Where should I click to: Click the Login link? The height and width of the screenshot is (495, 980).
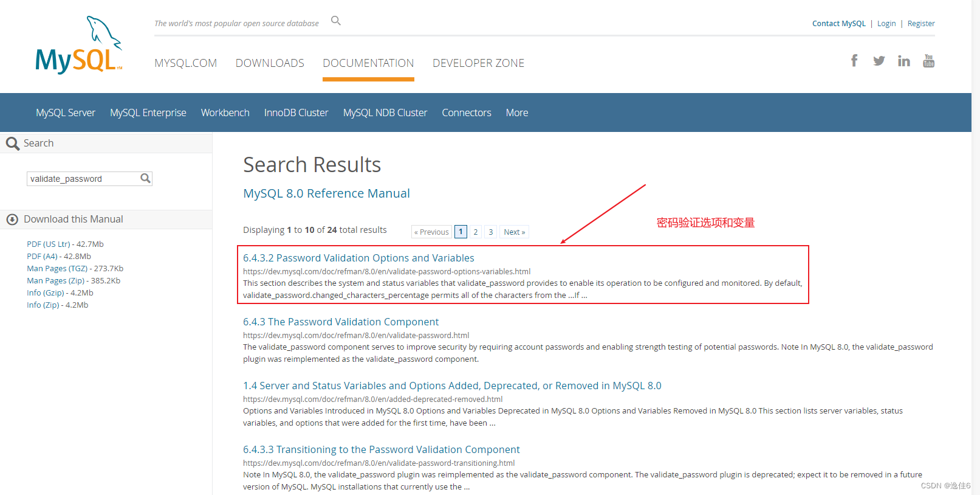pos(886,24)
